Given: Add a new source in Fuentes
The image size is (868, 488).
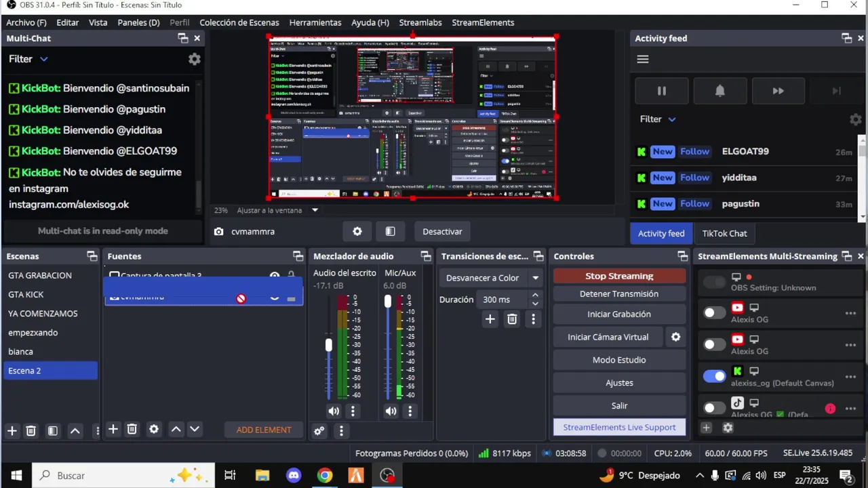Looking at the screenshot, I should pyautogui.click(x=113, y=429).
